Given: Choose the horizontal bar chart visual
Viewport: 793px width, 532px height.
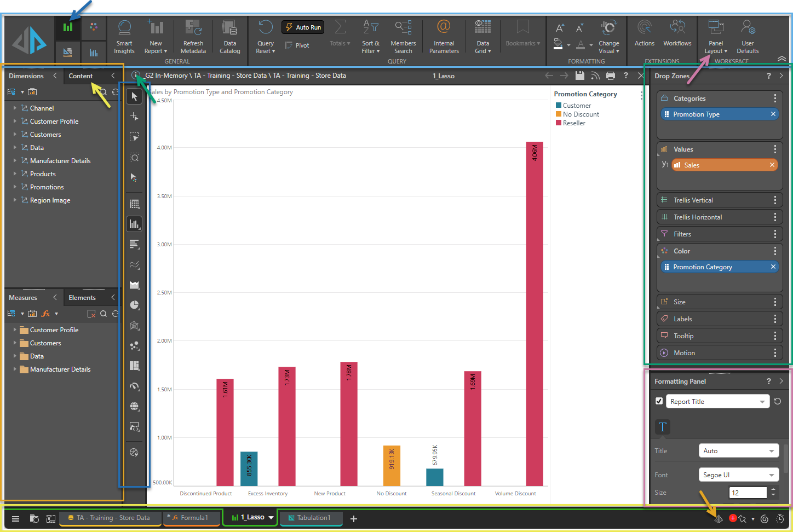Looking at the screenshot, I should (134, 244).
